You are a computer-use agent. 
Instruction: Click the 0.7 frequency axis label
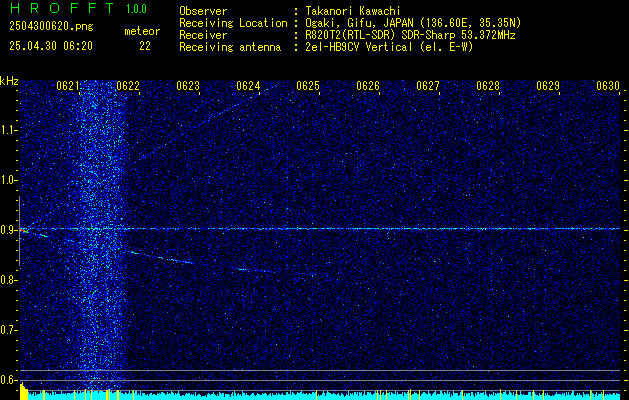(x=9, y=330)
